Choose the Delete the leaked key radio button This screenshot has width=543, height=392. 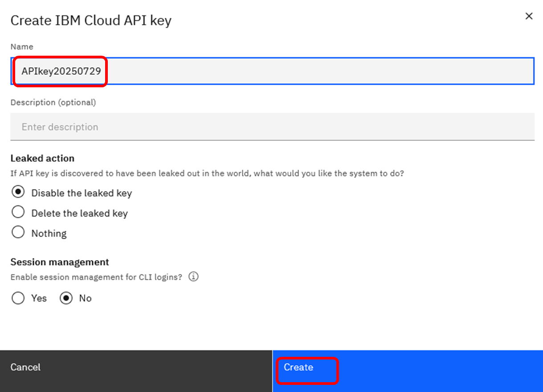point(18,212)
